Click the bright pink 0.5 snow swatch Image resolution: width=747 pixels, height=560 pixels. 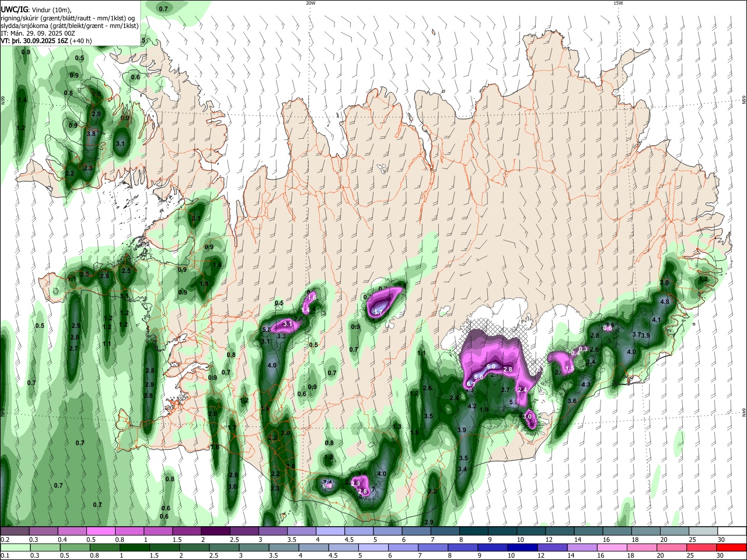(x=101, y=531)
